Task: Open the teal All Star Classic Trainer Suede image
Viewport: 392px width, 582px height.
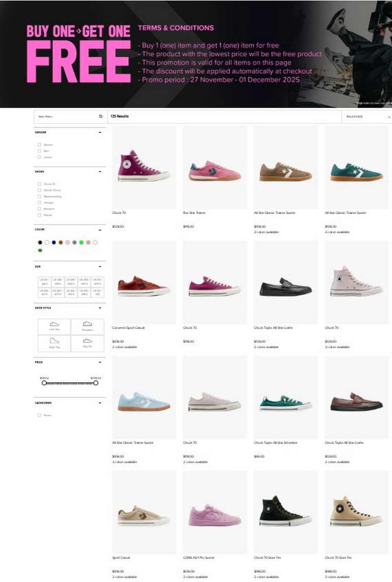Action: pos(356,167)
